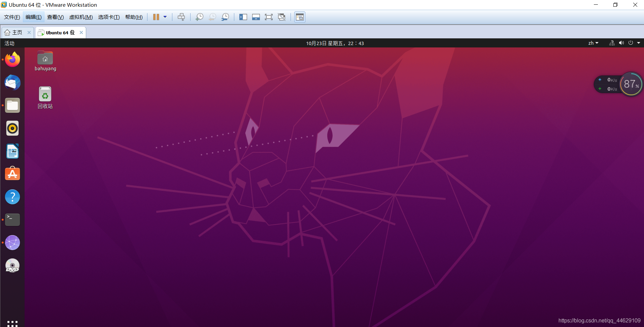The image size is (644, 327).
Task: Toggle the console view button in the toolbar
Action: click(x=300, y=17)
